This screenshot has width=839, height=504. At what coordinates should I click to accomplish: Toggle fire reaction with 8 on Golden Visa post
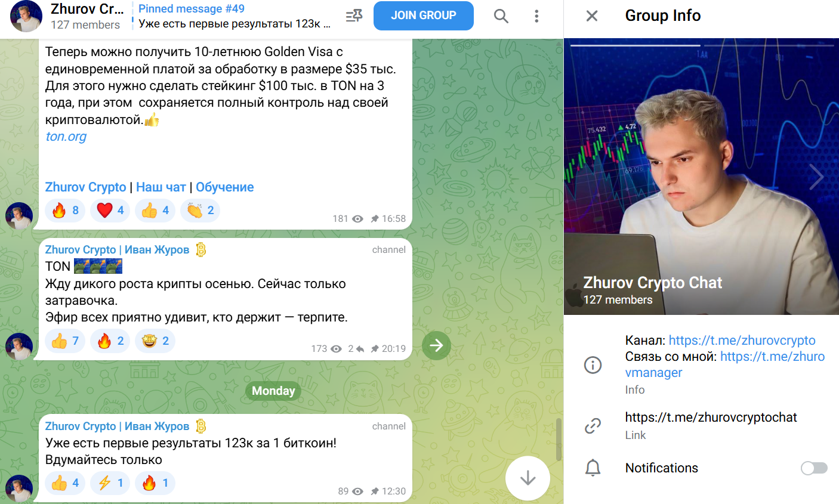pyautogui.click(x=65, y=211)
